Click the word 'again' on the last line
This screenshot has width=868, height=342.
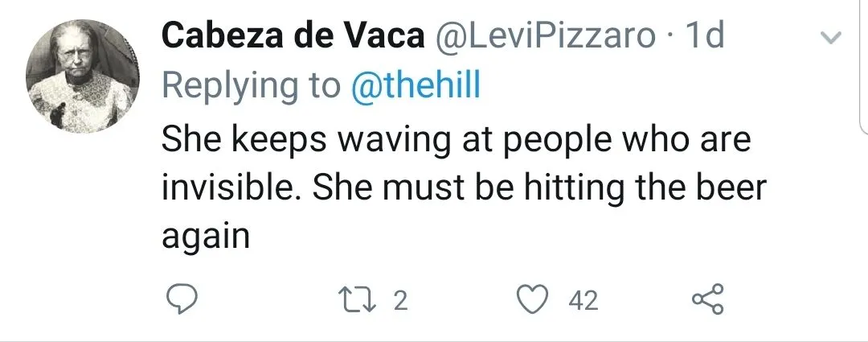coord(207,238)
